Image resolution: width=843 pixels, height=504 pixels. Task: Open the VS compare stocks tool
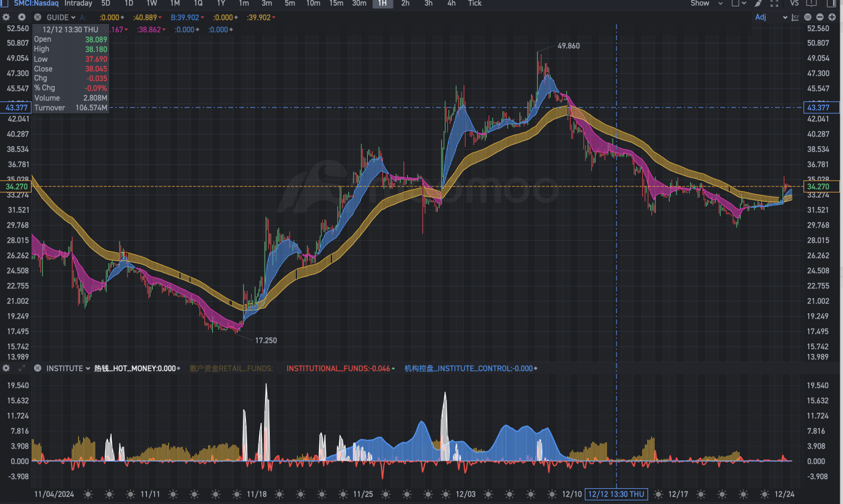794,3
